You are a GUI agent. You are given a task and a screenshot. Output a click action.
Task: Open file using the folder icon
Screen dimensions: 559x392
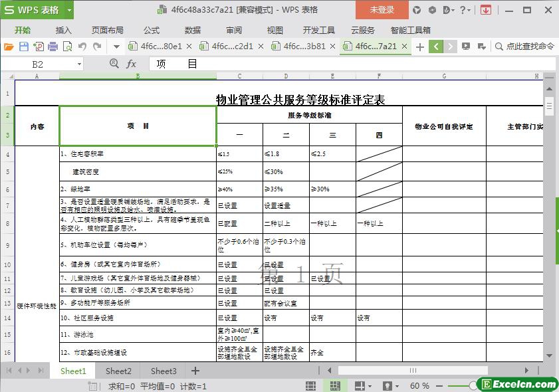(x=9, y=47)
